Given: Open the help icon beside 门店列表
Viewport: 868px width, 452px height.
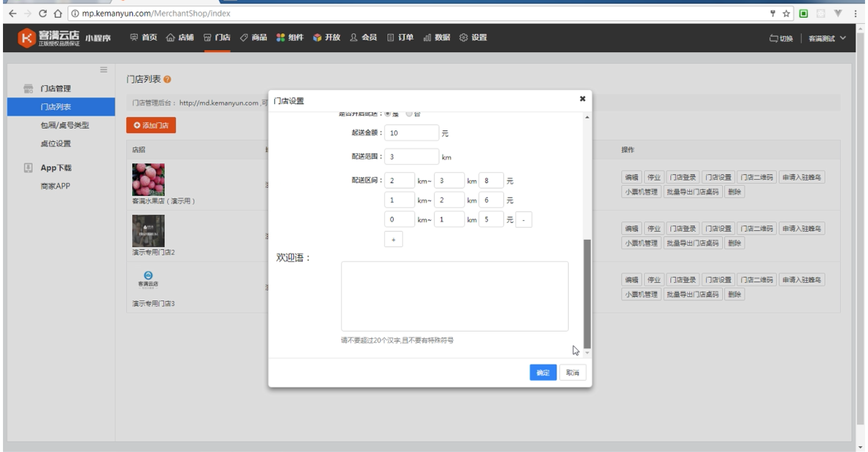Looking at the screenshot, I should point(167,79).
